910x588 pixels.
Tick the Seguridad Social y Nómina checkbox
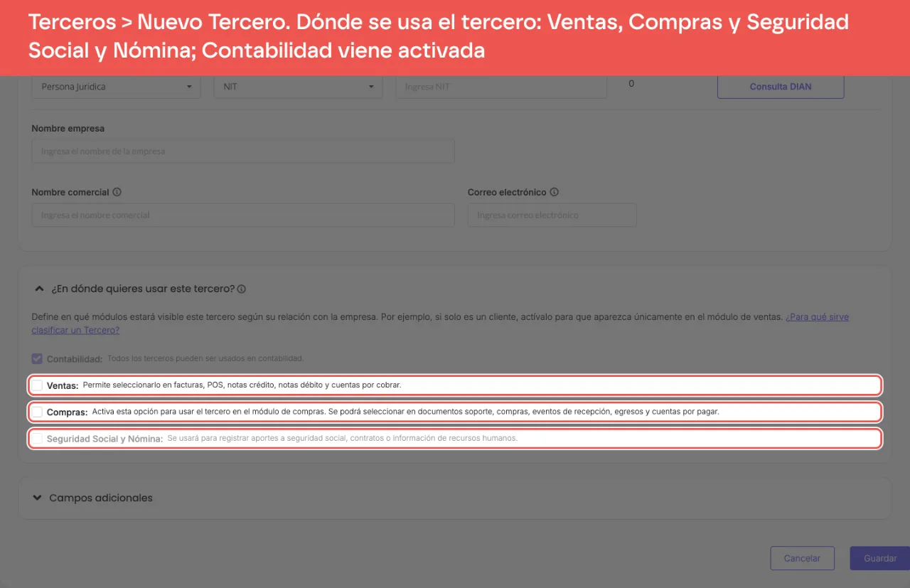[37, 439]
